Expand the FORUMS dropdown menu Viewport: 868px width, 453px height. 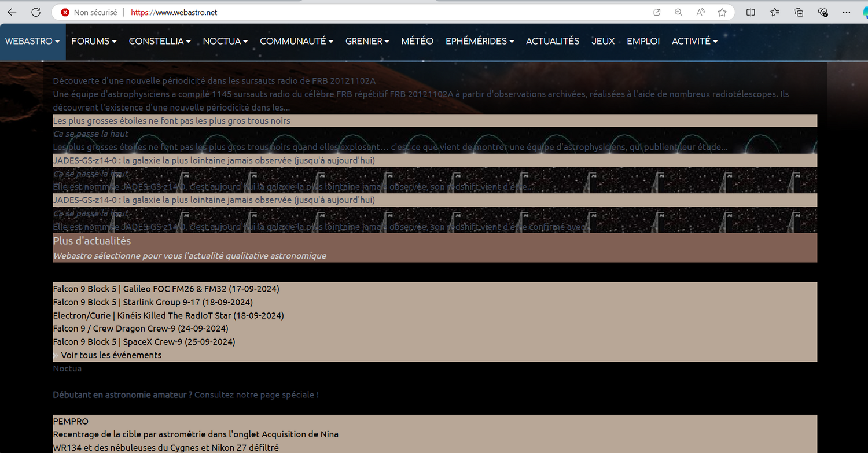click(x=94, y=41)
